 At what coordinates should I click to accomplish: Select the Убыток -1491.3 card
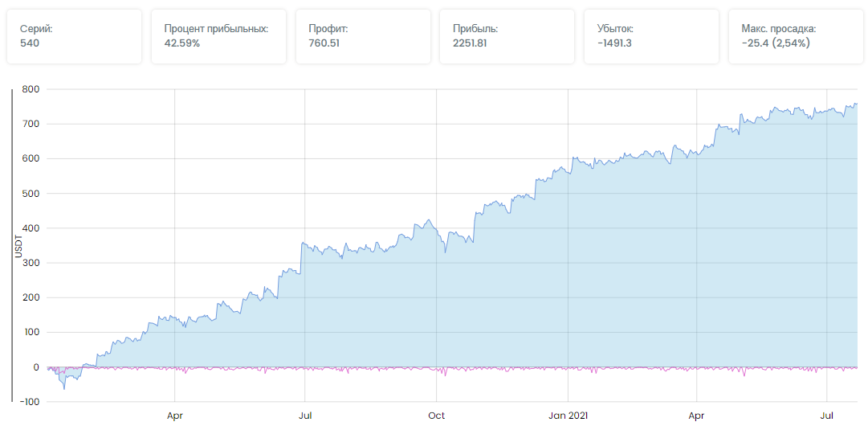[651, 36]
